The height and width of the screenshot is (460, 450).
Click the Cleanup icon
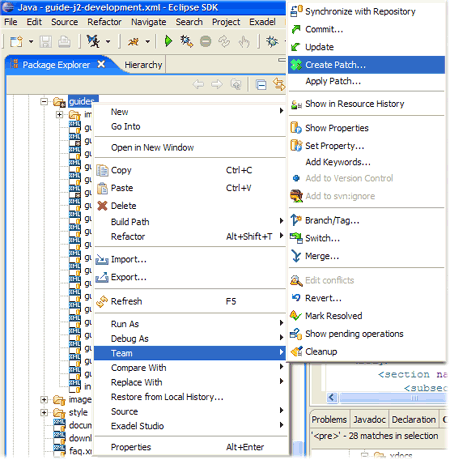pyautogui.click(x=296, y=351)
